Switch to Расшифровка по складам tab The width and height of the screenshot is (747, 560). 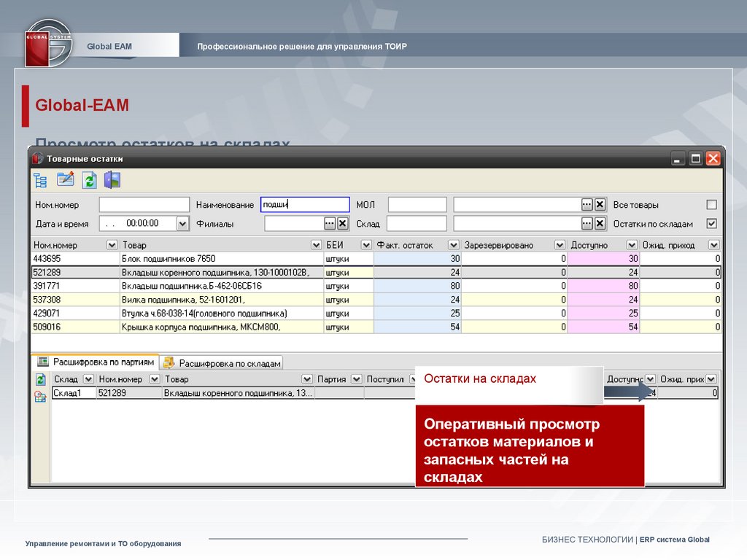[x=222, y=362]
